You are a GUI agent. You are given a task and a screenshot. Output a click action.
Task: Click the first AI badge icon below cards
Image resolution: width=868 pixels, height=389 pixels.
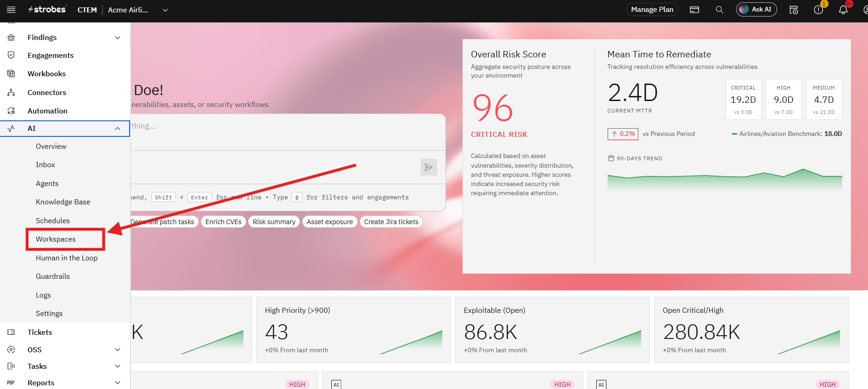point(336,384)
